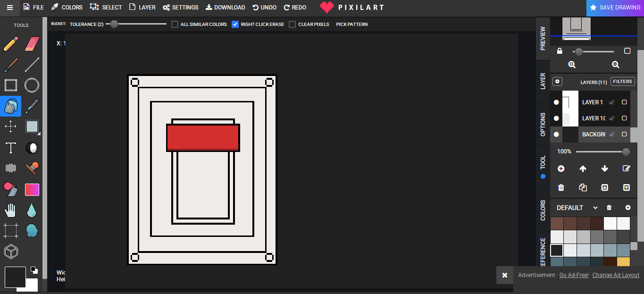
Task: Choose the Gradient tool
Action: [x=32, y=189]
